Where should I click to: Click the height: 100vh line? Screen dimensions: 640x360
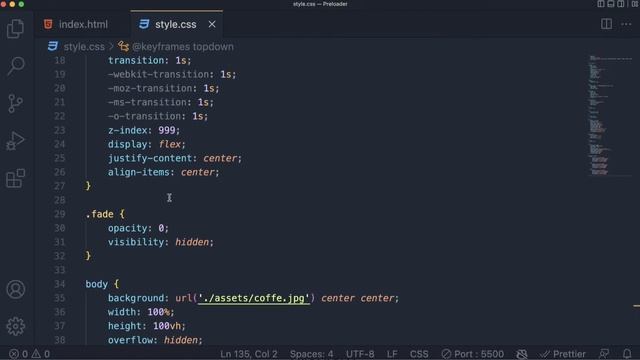(x=147, y=326)
